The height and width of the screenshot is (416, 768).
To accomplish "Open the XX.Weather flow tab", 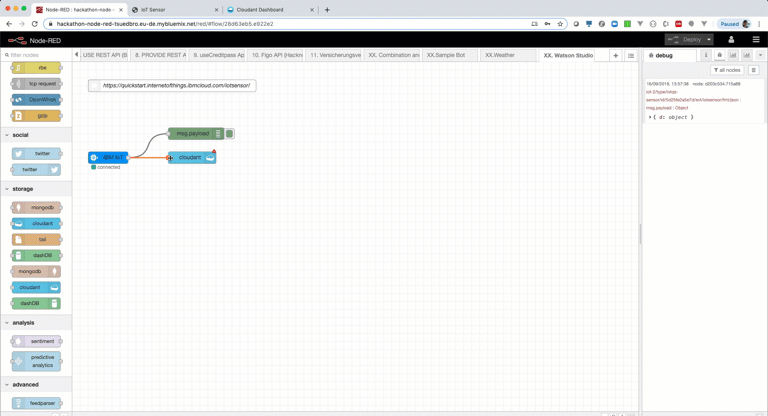I will (508, 55).
